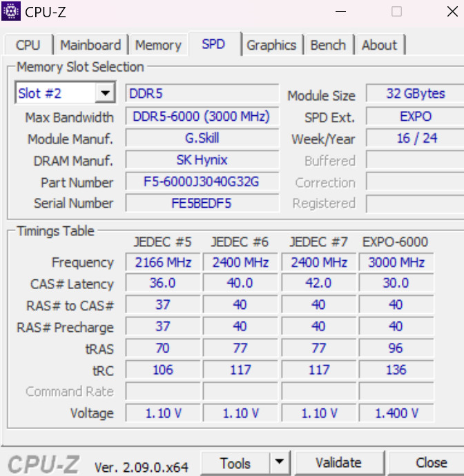464x476 pixels.
Task: Click the tRAS value 70 cell
Action: (163, 348)
